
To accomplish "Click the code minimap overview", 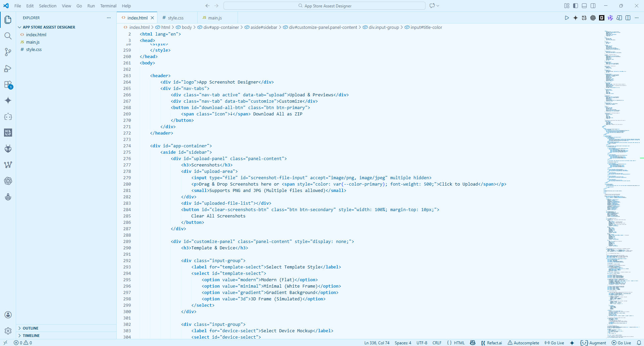I will (x=622, y=184).
